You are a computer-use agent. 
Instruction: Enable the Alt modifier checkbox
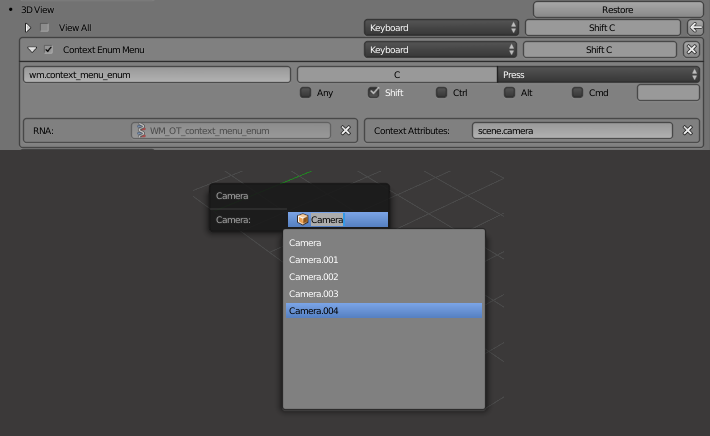pyautogui.click(x=509, y=93)
